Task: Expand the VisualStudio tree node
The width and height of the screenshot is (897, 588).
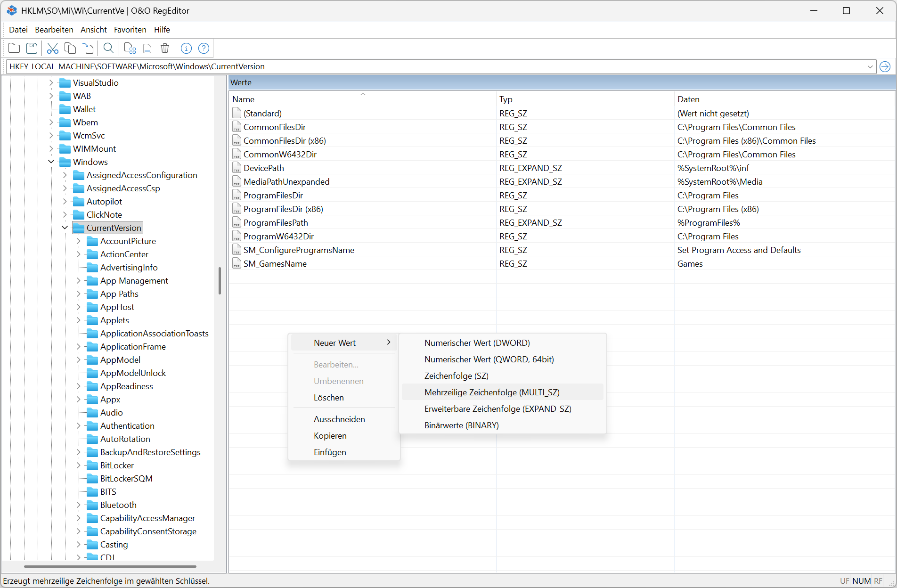Action: [51, 83]
